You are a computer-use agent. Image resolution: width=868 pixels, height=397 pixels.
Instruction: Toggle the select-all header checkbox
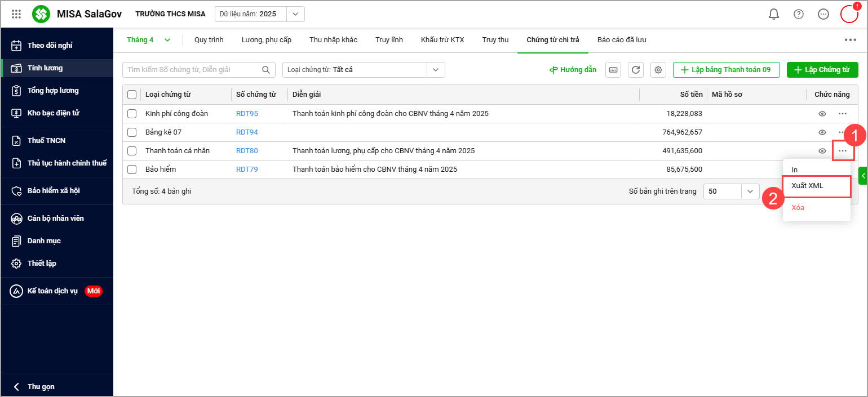coord(132,95)
